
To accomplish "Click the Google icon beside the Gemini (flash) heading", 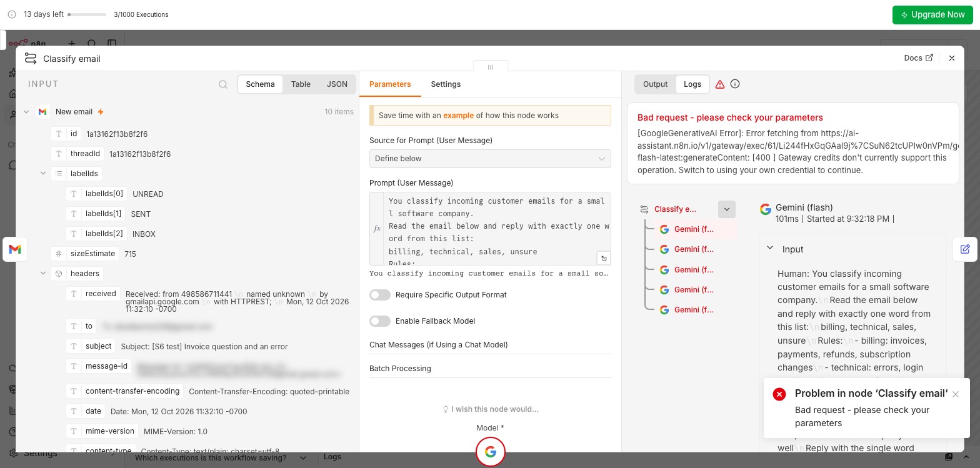I will tap(765, 209).
